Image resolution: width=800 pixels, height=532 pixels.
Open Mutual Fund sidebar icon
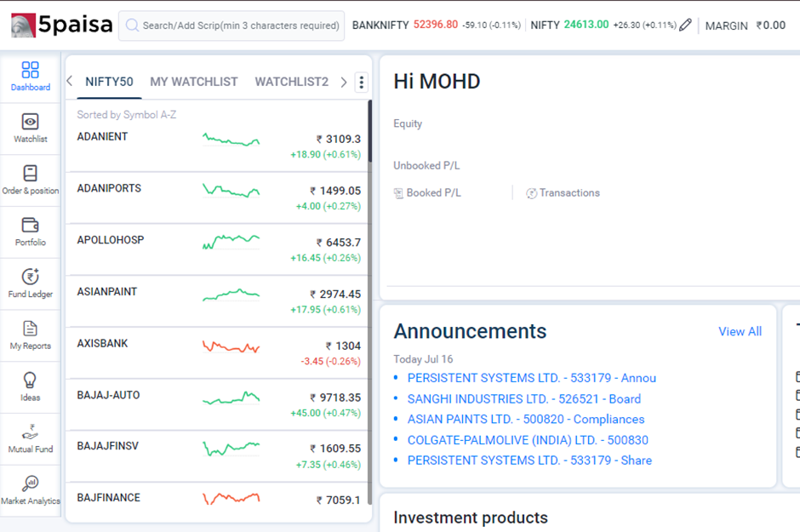(x=30, y=432)
